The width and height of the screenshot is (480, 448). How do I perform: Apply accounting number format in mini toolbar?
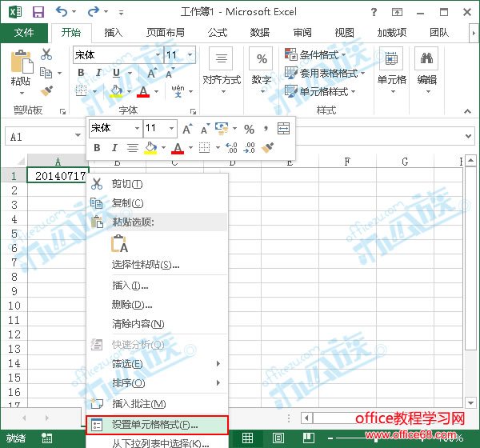pos(222,129)
